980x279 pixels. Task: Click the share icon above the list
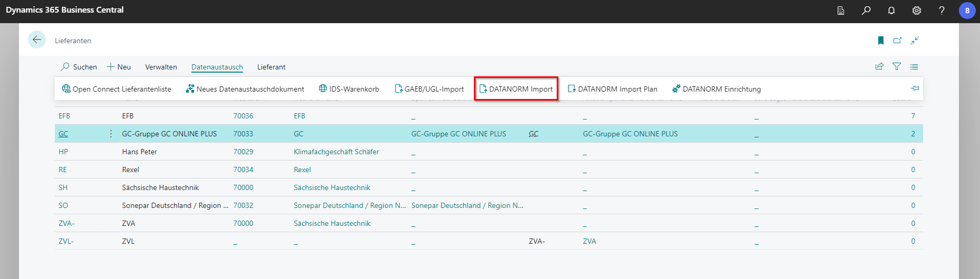point(879,66)
